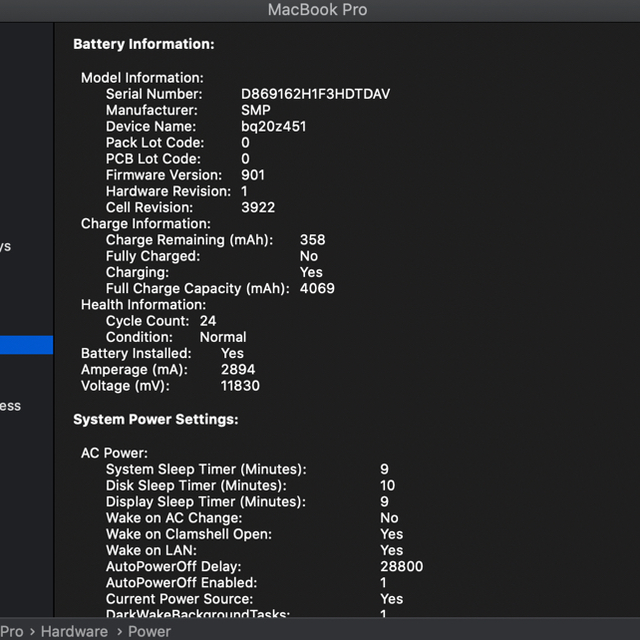Click the Health Information label

143,304
